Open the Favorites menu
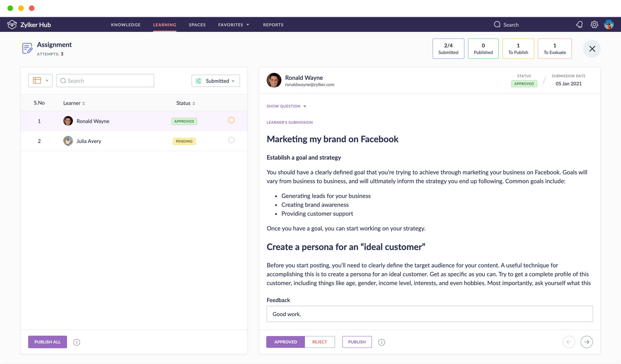Screen dimensions: 621x364 pos(233,25)
